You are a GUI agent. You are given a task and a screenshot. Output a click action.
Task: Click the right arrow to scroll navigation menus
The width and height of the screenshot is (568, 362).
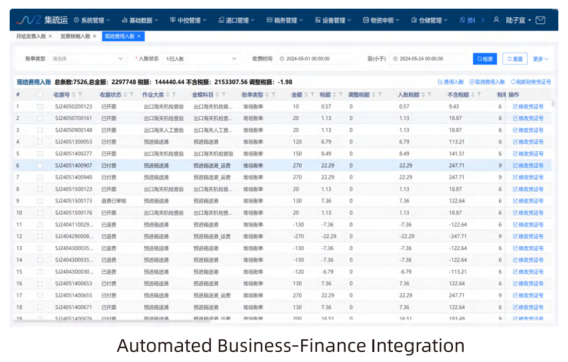click(x=483, y=20)
